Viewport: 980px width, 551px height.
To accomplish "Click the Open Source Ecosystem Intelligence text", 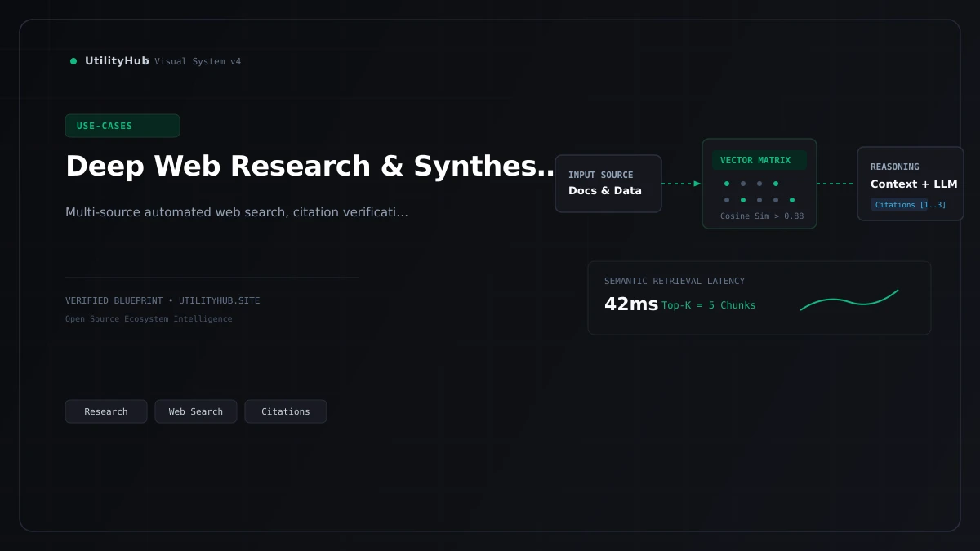I will click(x=149, y=319).
